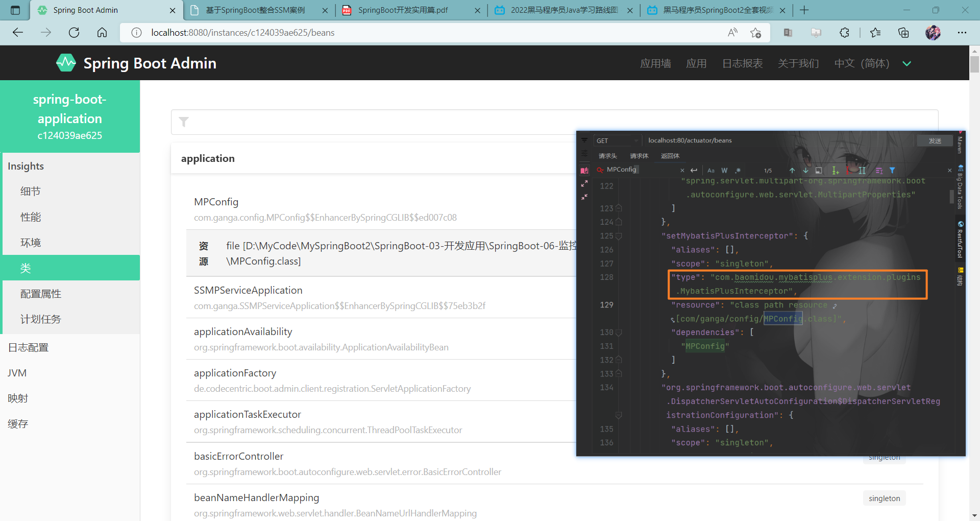Image resolution: width=980 pixels, height=521 pixels.
Task: Reload the page with the refresh icon
Action: (x=74, y=33)
